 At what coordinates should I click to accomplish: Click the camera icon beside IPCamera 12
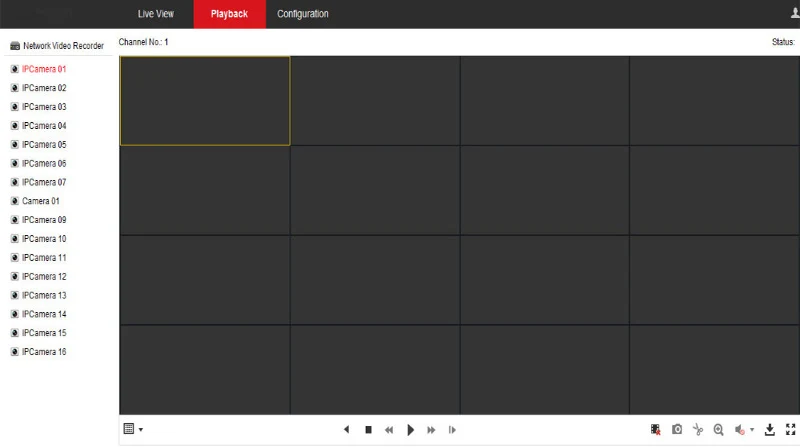point(14,277)
